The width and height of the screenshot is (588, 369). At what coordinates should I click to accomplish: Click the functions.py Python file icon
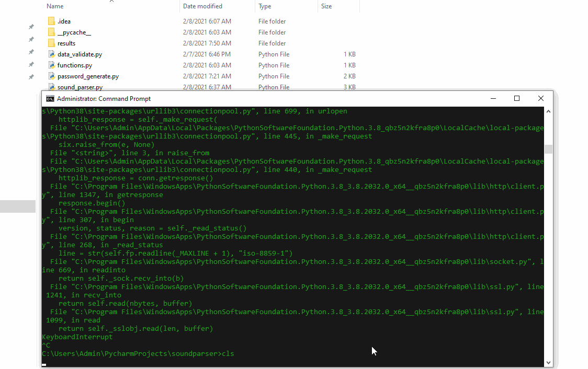pos(52,65)
